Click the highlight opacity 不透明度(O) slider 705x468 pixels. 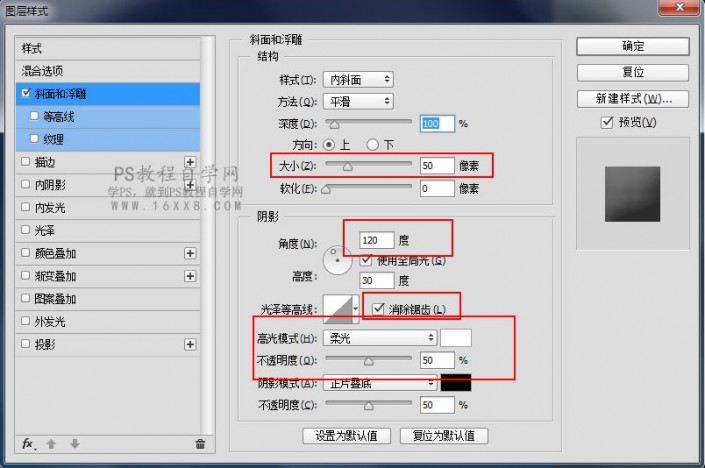pos(369,361)
